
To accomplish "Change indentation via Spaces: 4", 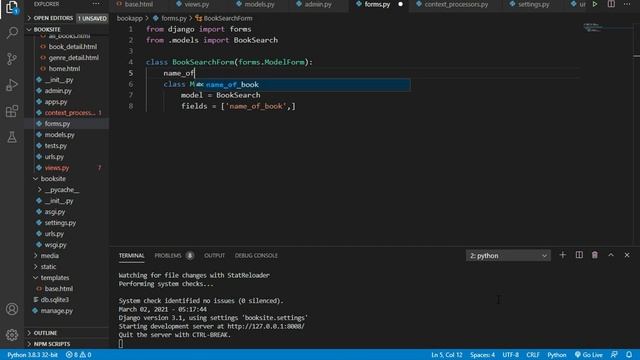I will tap(482, 355).
